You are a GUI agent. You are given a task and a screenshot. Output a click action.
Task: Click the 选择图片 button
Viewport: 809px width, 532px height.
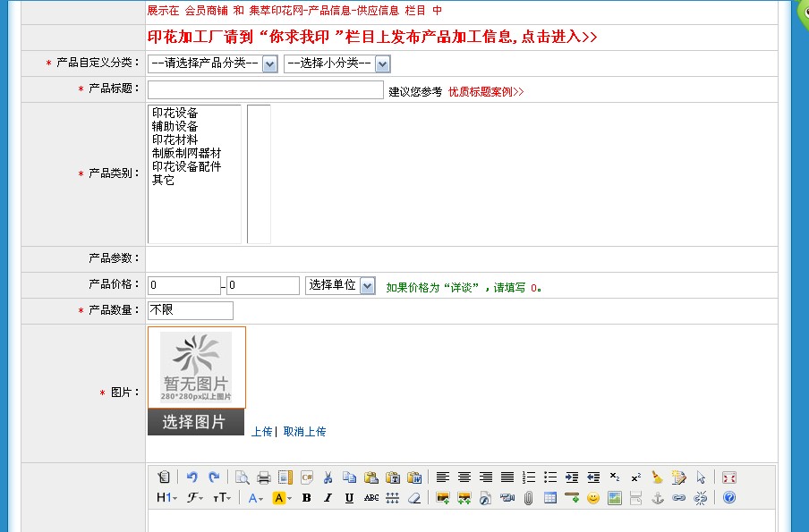(x=195, y=422)
